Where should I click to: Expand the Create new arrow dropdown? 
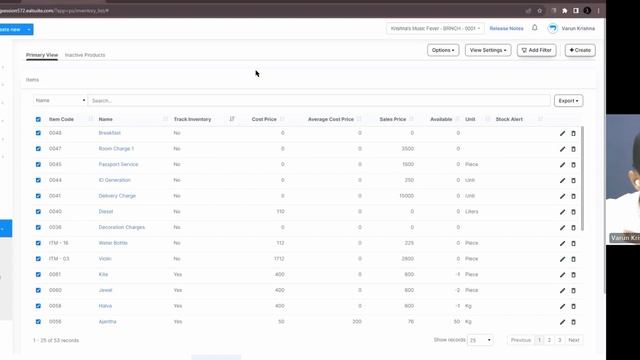(29, 29)
